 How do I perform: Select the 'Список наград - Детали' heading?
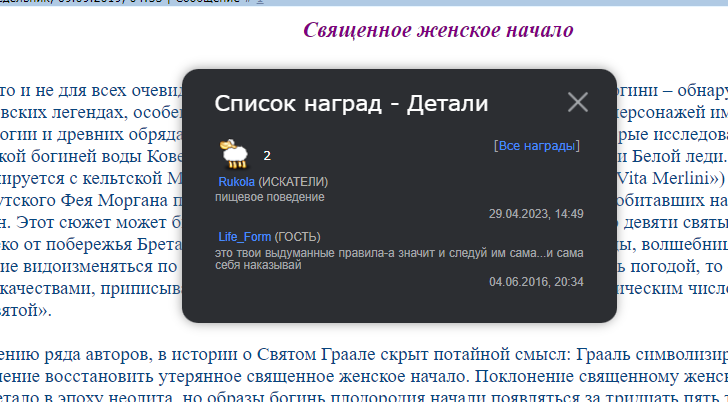pyautogui.click(x=351, y=104)
